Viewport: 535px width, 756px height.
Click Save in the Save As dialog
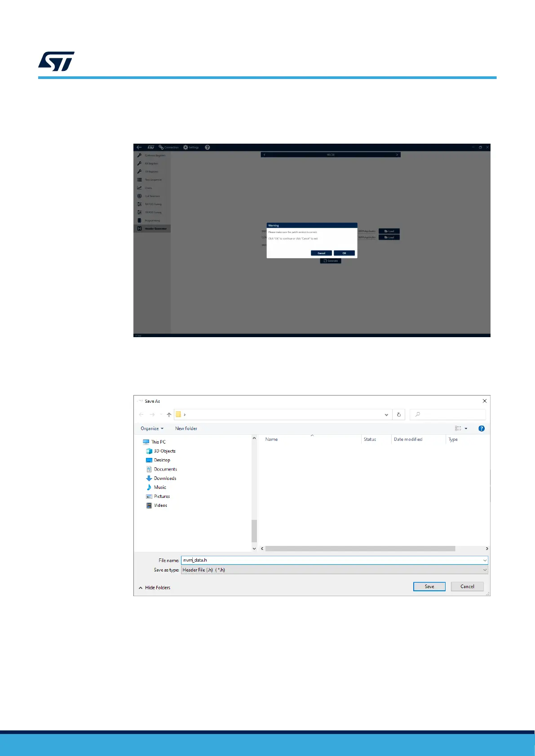click(x=429, y=586)
